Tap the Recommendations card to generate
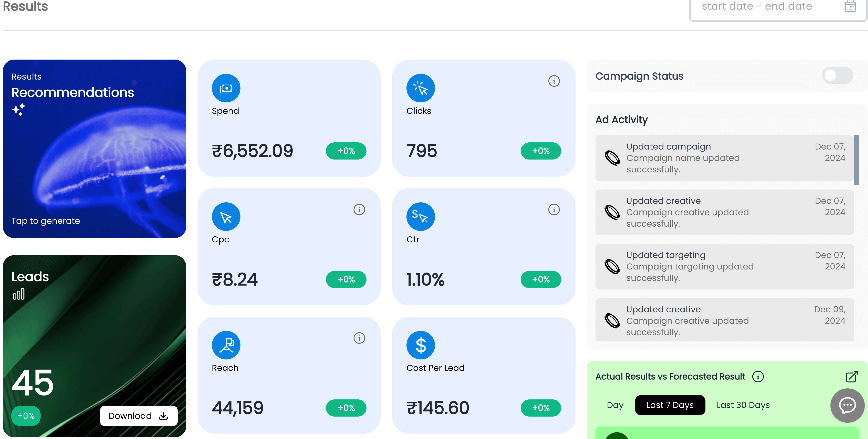The height and width of the screenshot is (439, 868). point(94,149)
